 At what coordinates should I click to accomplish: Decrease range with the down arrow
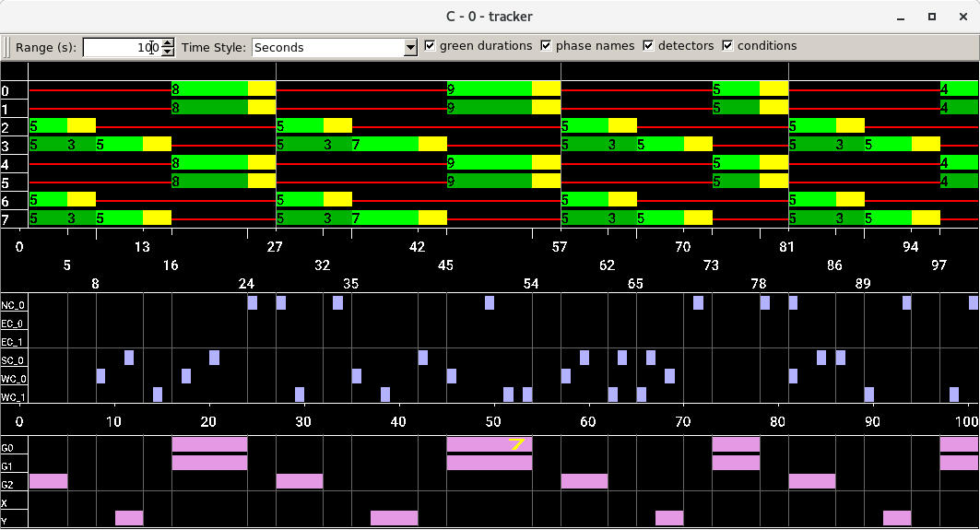tap(168, 52)
